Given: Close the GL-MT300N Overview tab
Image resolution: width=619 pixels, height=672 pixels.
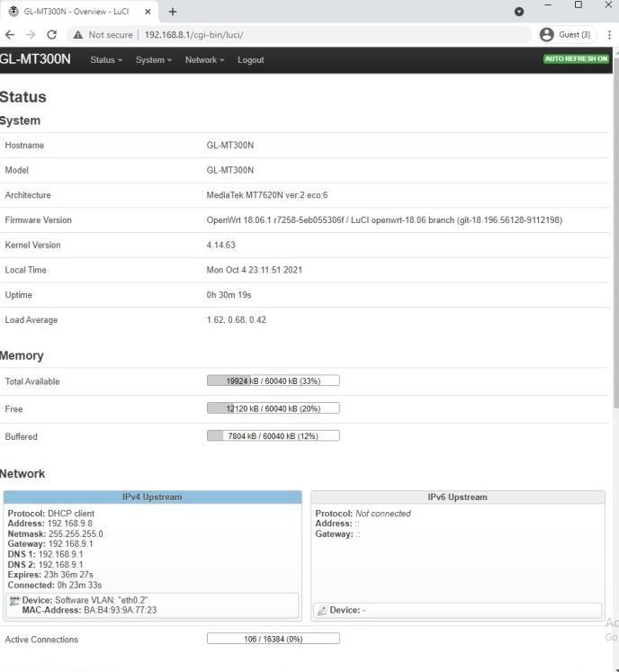Looking at the screenshot, I should coord(148,12).
